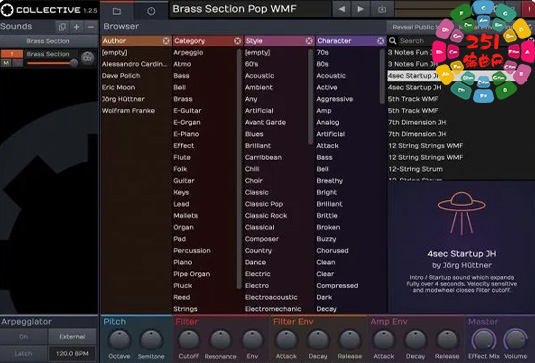Image resolution: width=535 pixels, height=363 pixels.
Task: Load the previous preset with left arrow
Action: click(x=342, y=9)
